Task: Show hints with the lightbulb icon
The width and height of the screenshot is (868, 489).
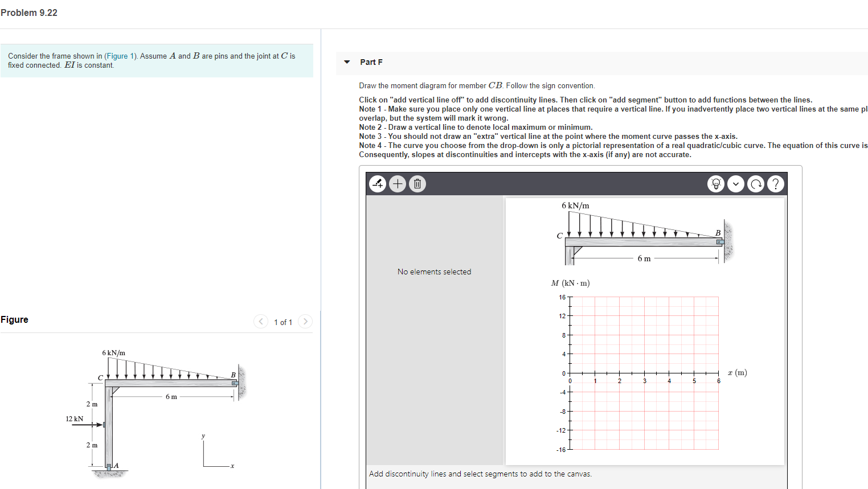Action: pos(716,184)
